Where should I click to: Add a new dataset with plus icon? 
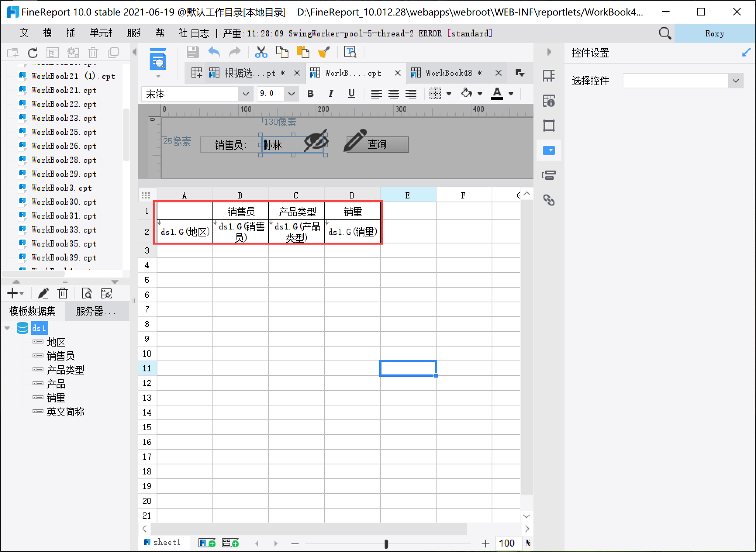click(12, 293)
